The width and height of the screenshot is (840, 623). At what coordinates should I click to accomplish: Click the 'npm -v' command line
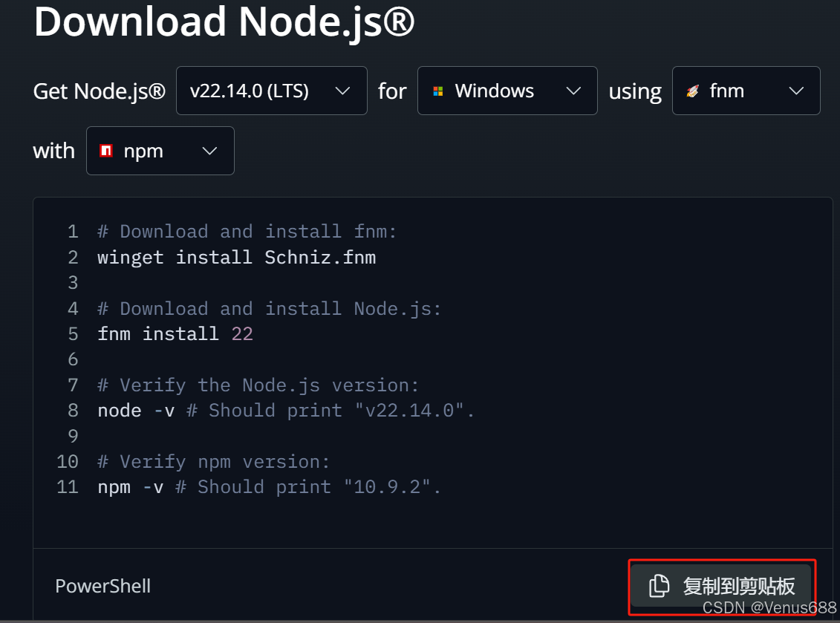(x=270, y=487)
